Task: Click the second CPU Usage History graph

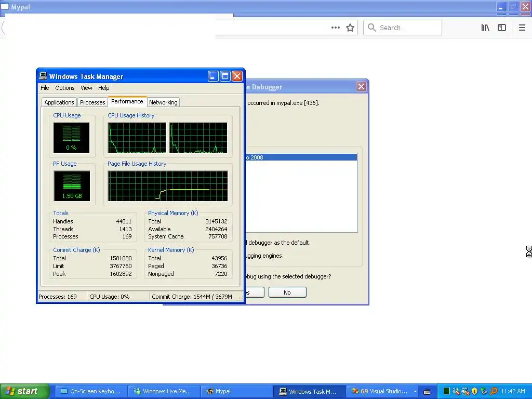Action: (198, 138)
